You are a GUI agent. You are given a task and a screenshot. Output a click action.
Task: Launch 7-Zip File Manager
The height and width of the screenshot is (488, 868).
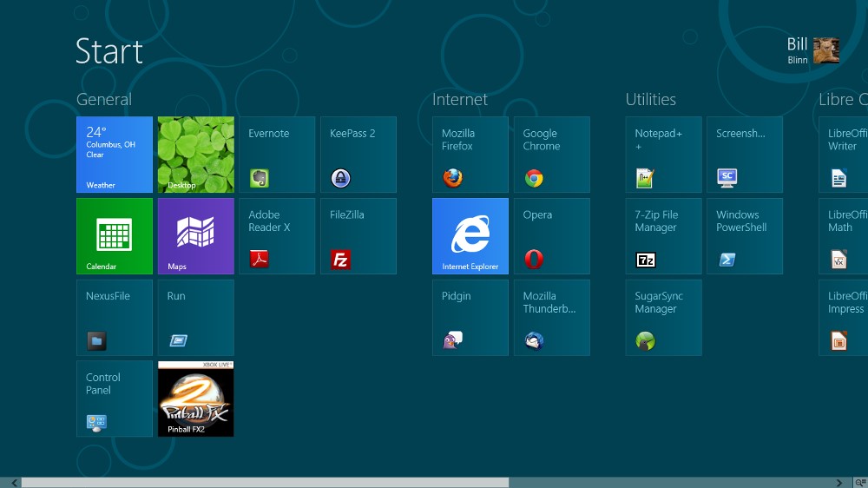pyautogui.click(x=664, y=236)
